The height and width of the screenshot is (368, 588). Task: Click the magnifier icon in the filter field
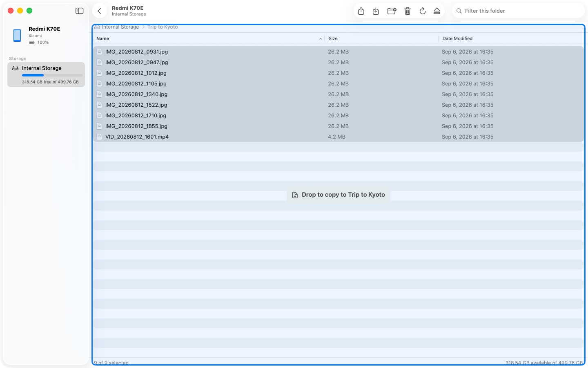tap(459, 11)
